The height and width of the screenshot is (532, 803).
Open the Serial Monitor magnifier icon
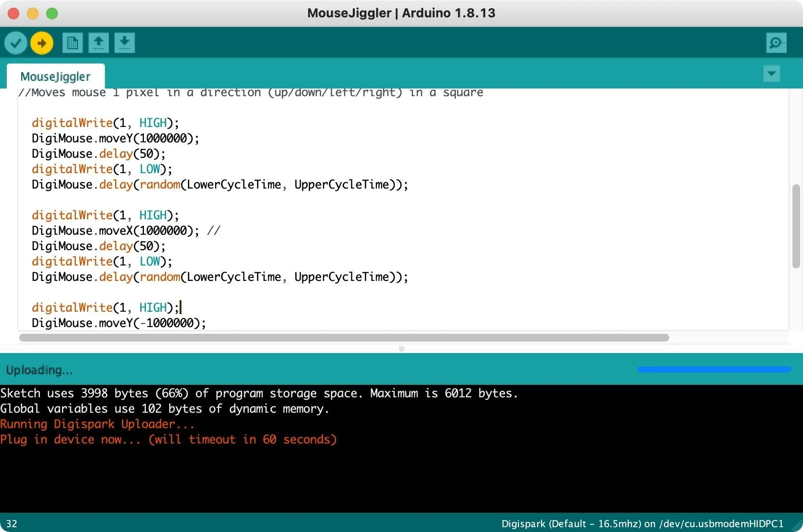[x=776, y=43]
